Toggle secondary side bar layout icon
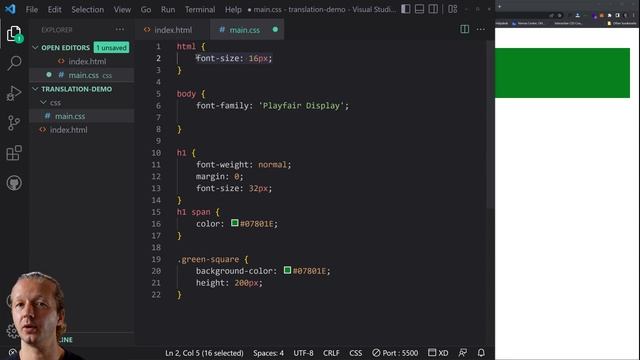The width and height of the screenshot is (640, 360). pos(433,9)
